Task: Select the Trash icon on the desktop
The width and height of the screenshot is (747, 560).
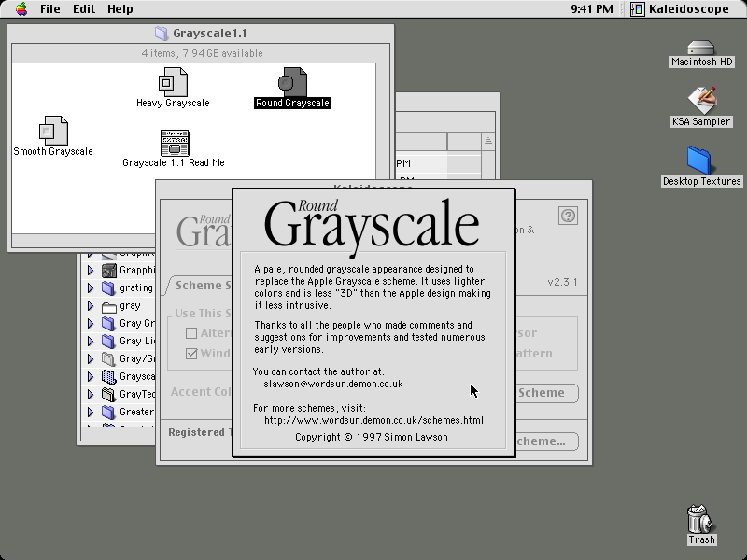Action: (699, 519)
